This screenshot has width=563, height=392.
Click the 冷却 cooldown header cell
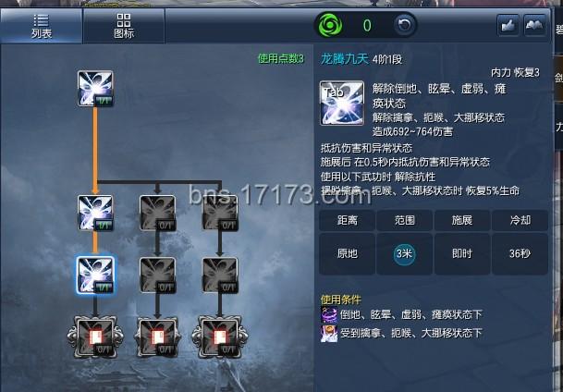point(520,220)
